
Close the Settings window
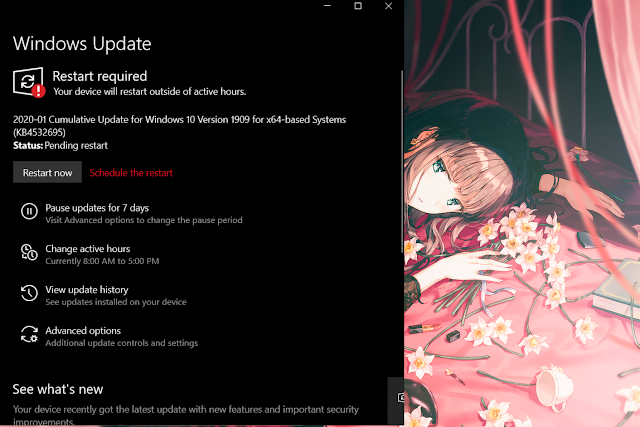(389, 6)
